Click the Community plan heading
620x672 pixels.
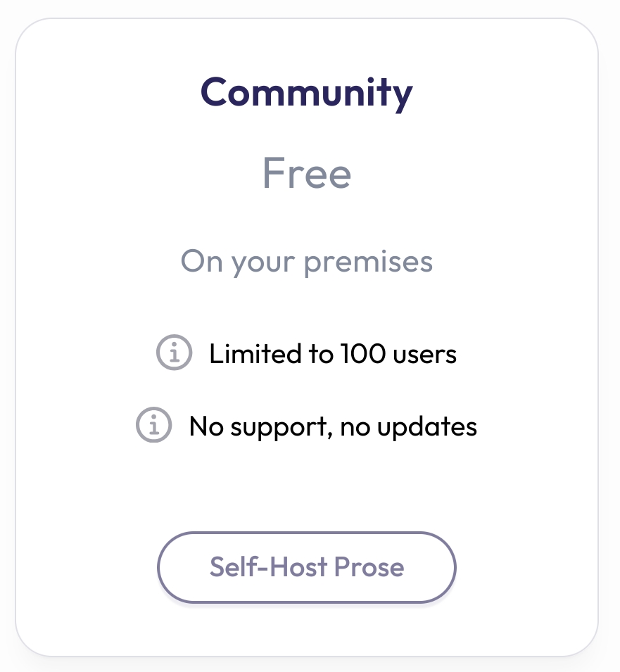[x=307, y=92]
